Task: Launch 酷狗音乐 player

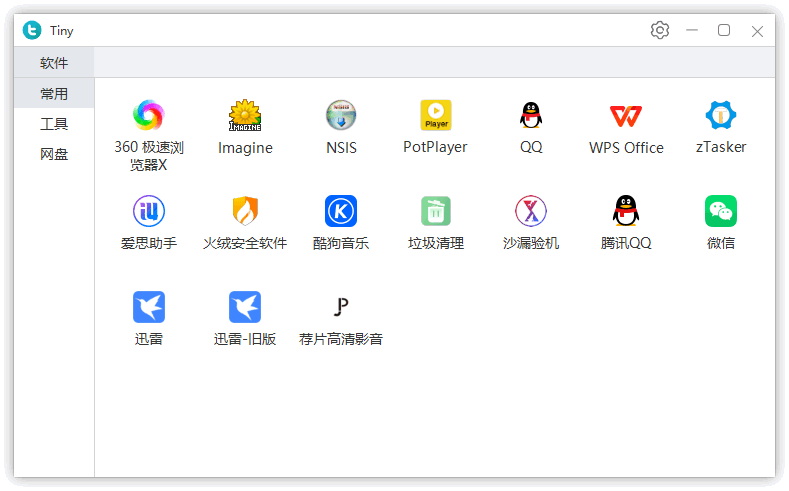Action: 341,211
